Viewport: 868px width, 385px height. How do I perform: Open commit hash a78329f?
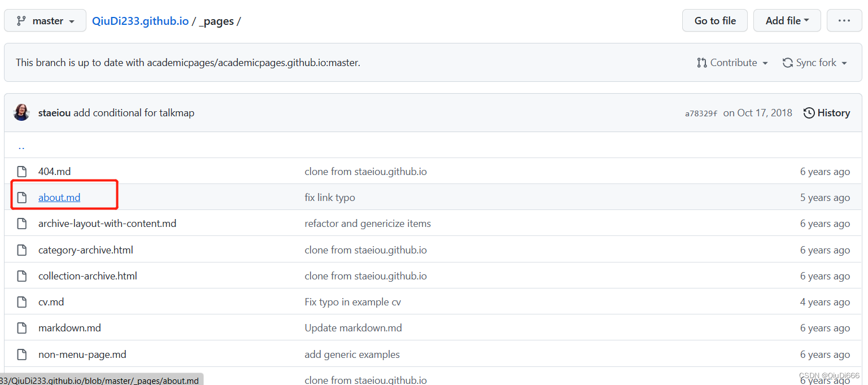pyautogui.click(x=701, y=113)
